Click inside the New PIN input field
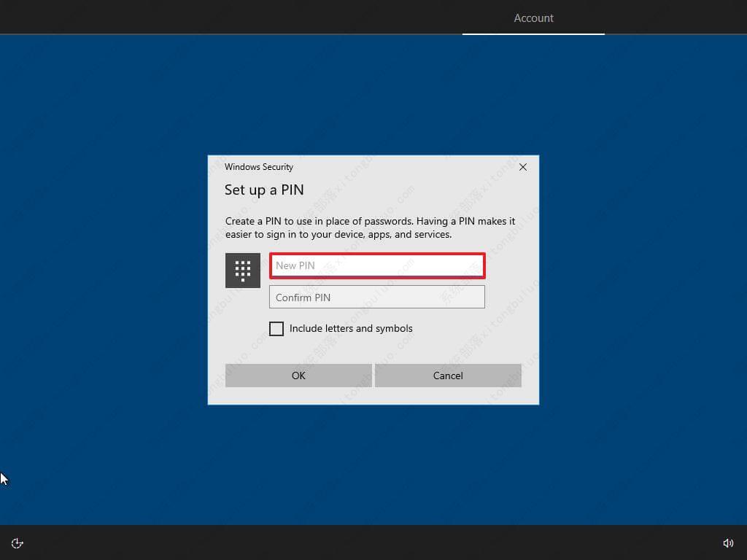Image resolution: width=747 pixels, height=560 pixels. [x=377, y=265]
